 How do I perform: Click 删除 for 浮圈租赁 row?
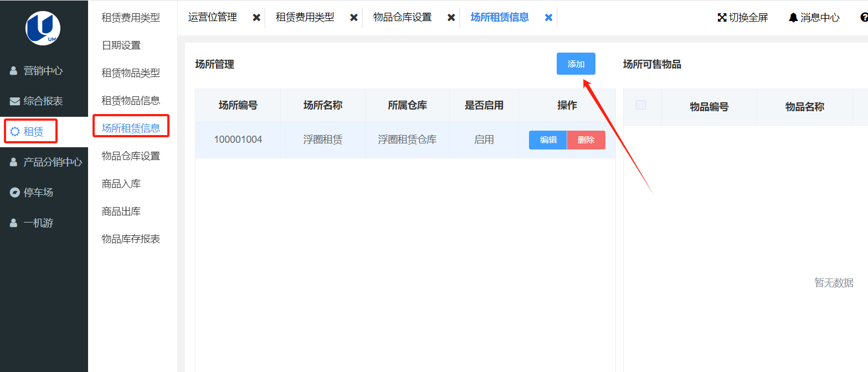tap(586, 140)
